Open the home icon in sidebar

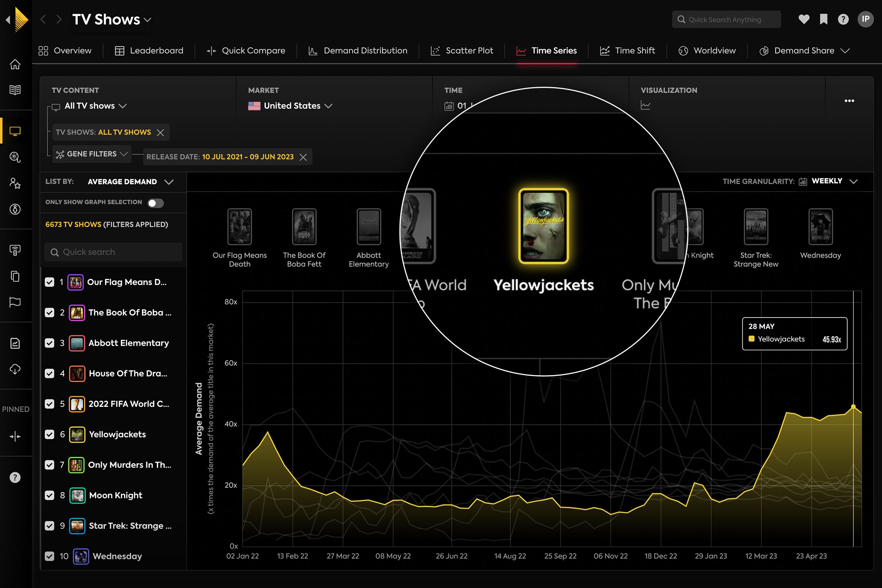click(15, 65)
